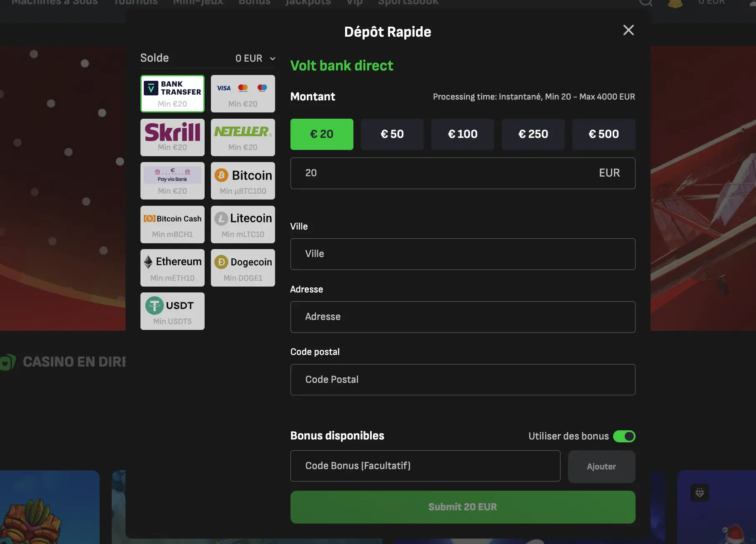This screenshot has width=756, height=544.
Task: Open the tiki mask game thumbnail
Action: click(x=50, y=507)
